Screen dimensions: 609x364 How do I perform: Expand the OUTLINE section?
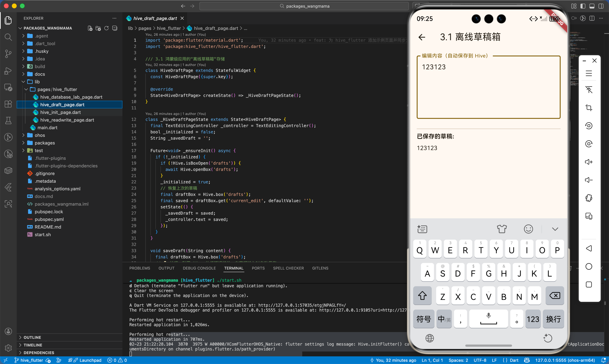[x=32, y=337]
